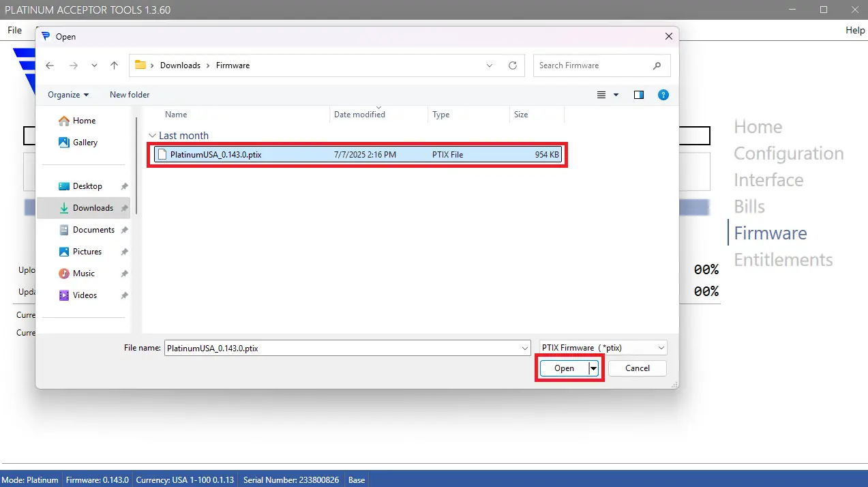Switch to Firmware tab

(770, 233)
